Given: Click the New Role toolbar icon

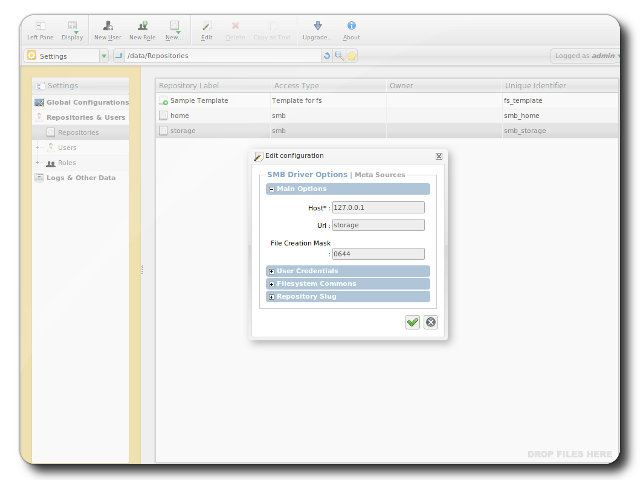Looking at the screenshot, I should 141,27.
